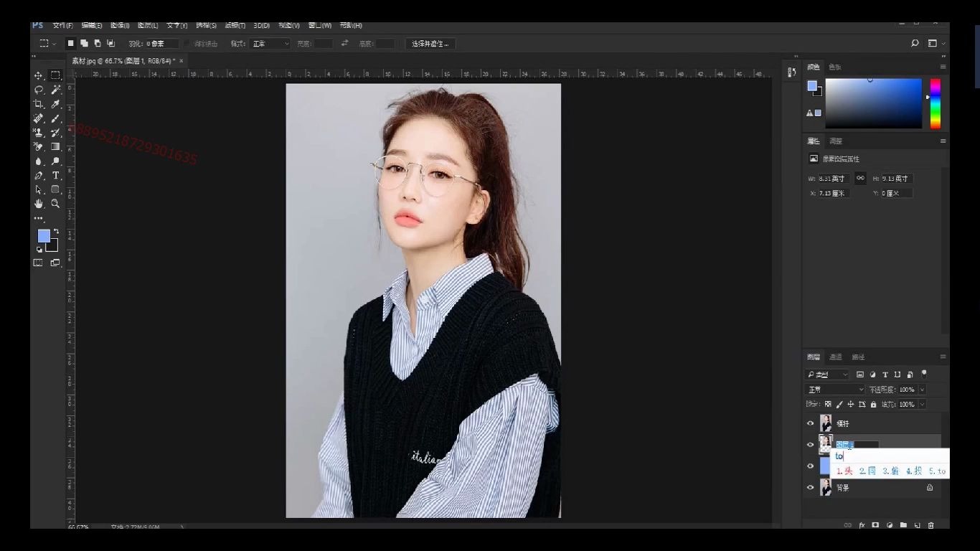Swap width and height arrows in options bar
980x551 pixels.
tap(344, 43)
